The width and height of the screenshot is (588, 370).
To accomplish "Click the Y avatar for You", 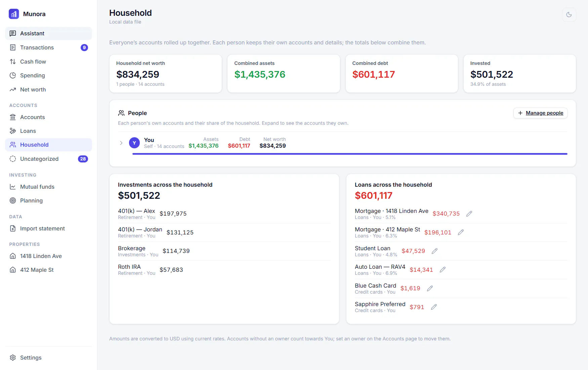I will pos(134,143).
